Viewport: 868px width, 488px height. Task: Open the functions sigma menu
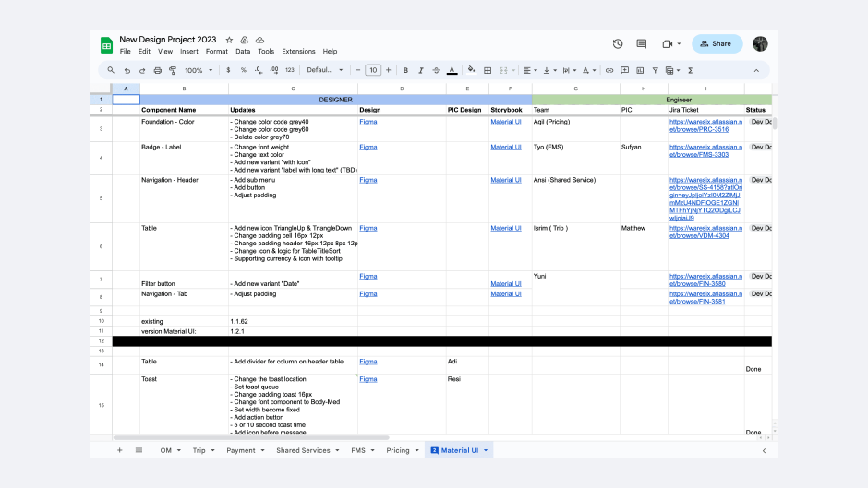pyautogui.click(x=691, y=70)
